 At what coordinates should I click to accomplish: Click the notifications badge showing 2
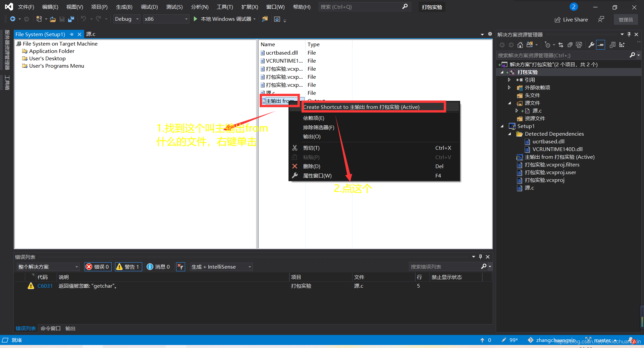point(574,7)
